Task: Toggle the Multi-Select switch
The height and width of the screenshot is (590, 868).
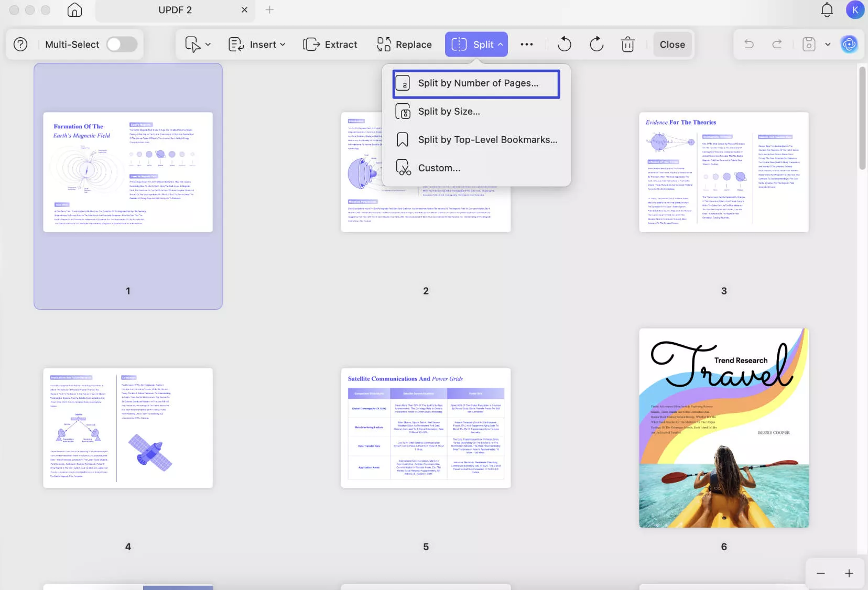Action: 122,45
